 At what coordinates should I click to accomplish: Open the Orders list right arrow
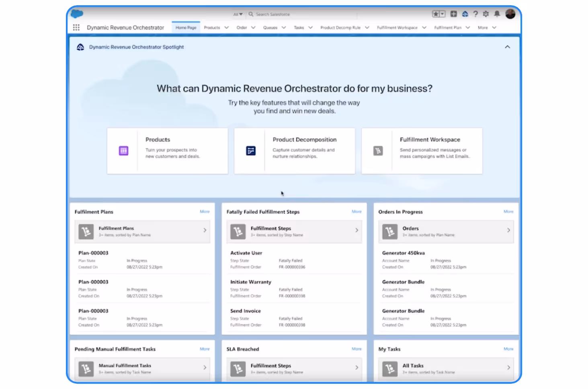(x=508, y=230)
